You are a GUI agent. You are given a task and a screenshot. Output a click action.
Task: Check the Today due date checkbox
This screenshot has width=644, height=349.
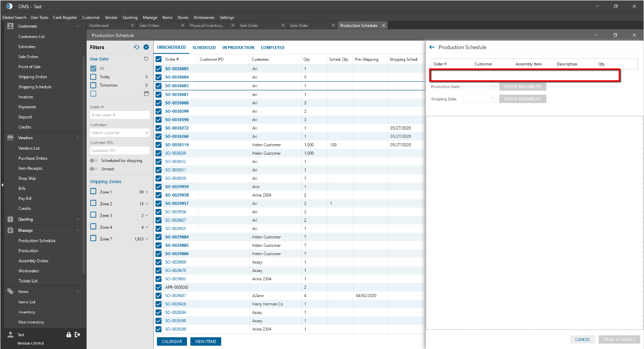tap(93, 77)
